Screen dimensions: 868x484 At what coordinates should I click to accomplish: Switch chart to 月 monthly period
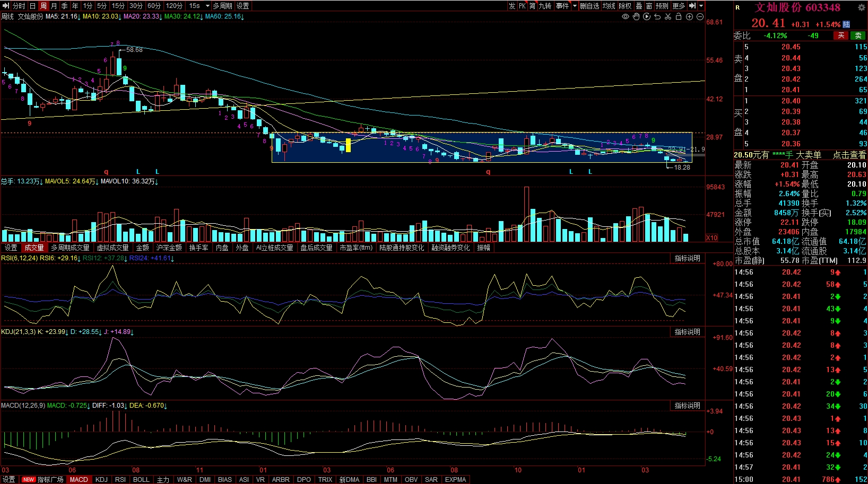coord(54,6)
